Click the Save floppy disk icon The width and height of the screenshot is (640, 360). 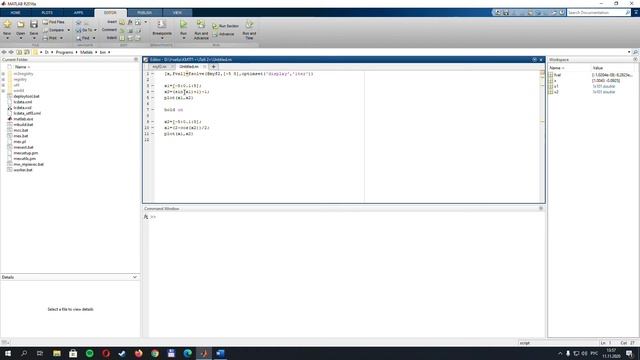click(34, 25)
